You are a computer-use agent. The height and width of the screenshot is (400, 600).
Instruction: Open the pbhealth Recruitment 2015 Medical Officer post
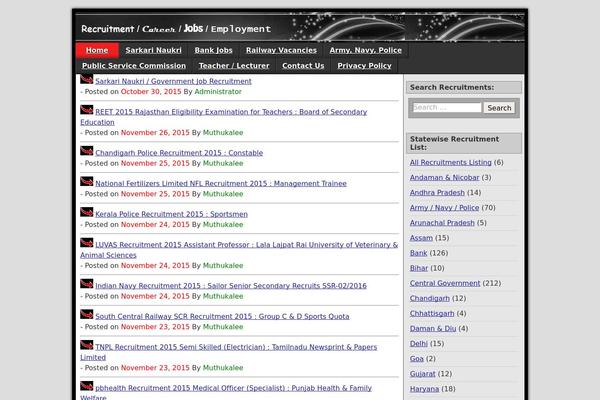(226, 392)
